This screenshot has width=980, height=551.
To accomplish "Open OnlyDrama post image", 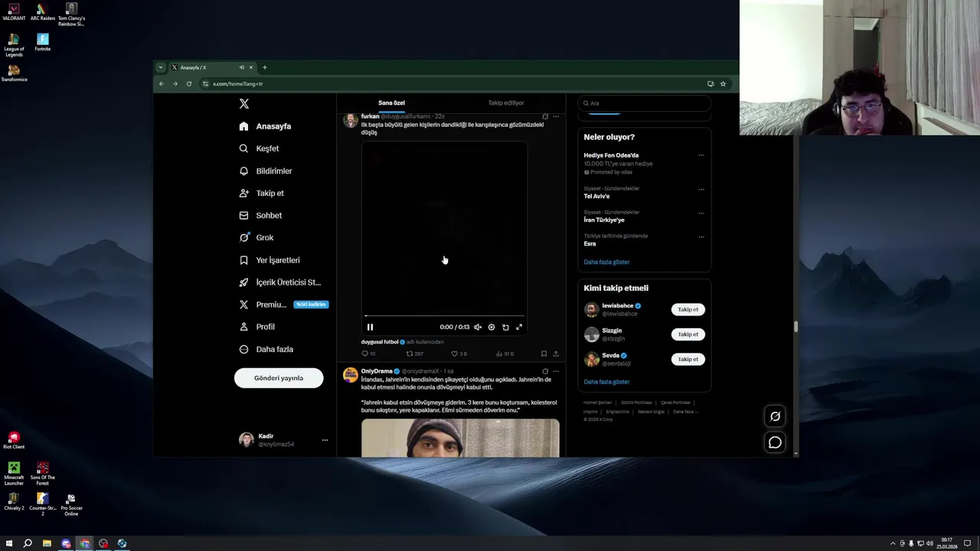I will [x=460, y=438].
